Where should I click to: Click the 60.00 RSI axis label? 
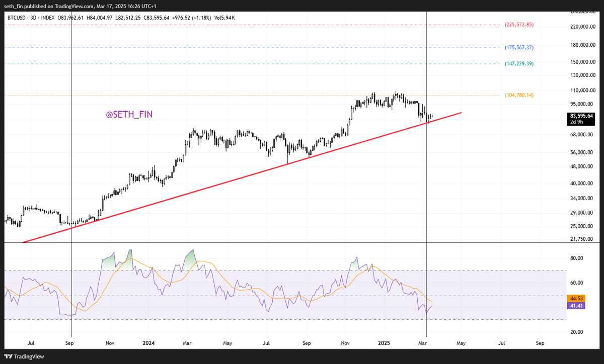576,283
